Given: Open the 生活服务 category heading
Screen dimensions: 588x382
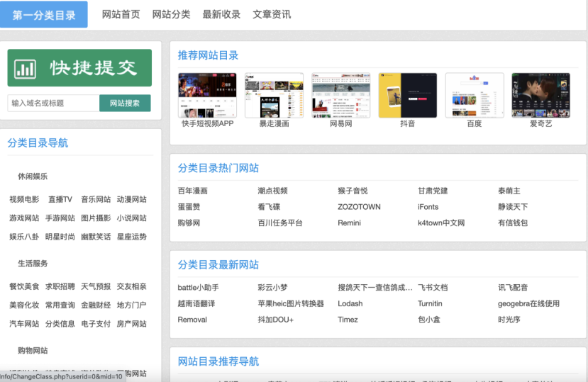Looking at the screenshot, I should [x=33, y=264].
